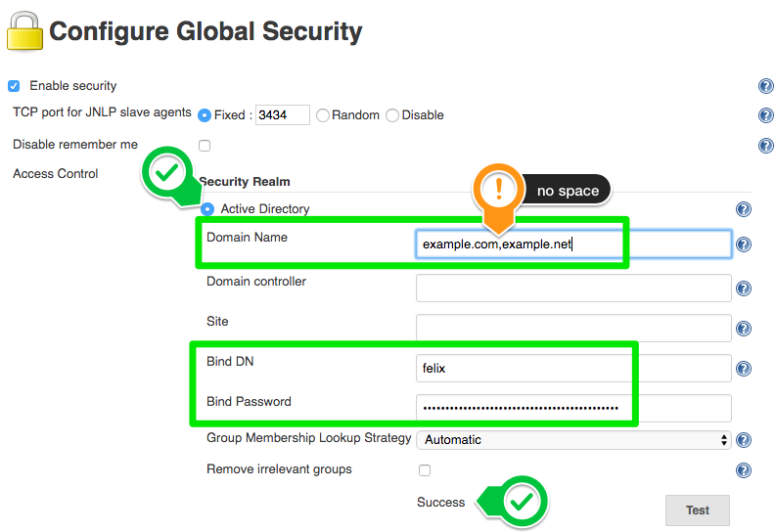Click into the Fixed port number field

(282, 114)
